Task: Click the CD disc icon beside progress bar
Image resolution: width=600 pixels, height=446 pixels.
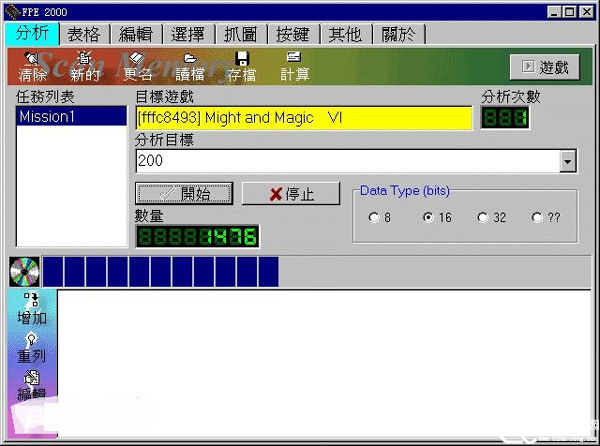Action: pos(24,272)
